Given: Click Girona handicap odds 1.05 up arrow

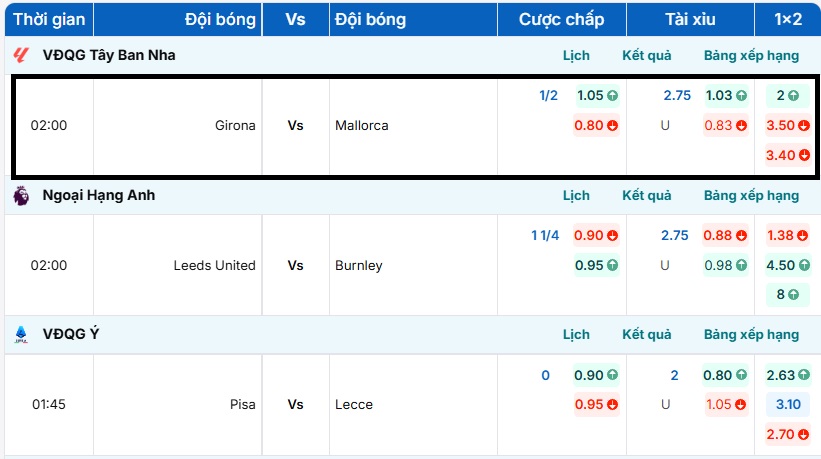Looking at the screenshot, I should pyautogui.click(x=612, y=96).
